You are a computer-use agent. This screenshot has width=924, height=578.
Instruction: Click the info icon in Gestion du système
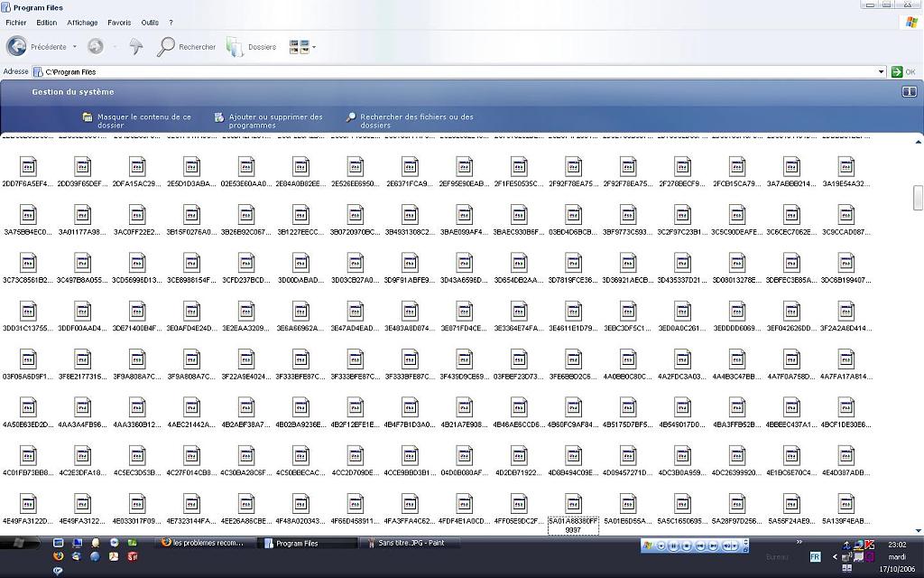[909, 91]
